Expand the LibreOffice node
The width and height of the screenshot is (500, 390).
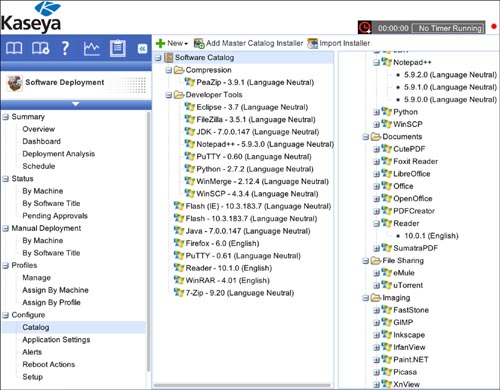[x=377, y=174]
